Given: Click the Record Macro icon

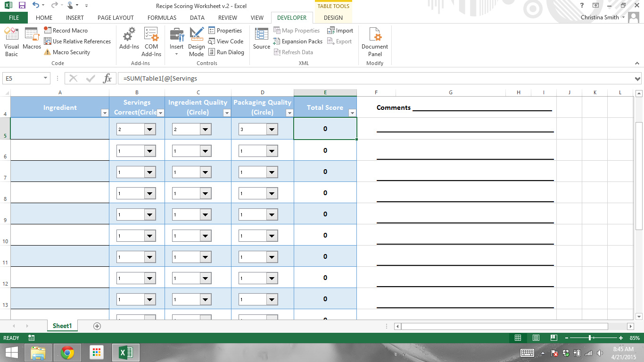Looking at the screenshot, I should (48, 30).
